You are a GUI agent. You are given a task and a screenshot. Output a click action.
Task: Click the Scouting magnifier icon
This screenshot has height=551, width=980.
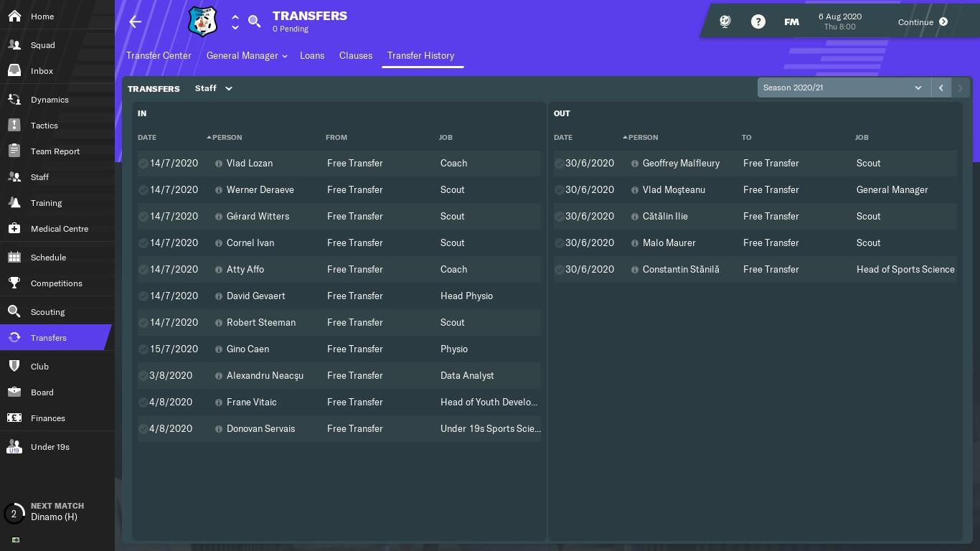pyautogui.click(x=14, y=311)
